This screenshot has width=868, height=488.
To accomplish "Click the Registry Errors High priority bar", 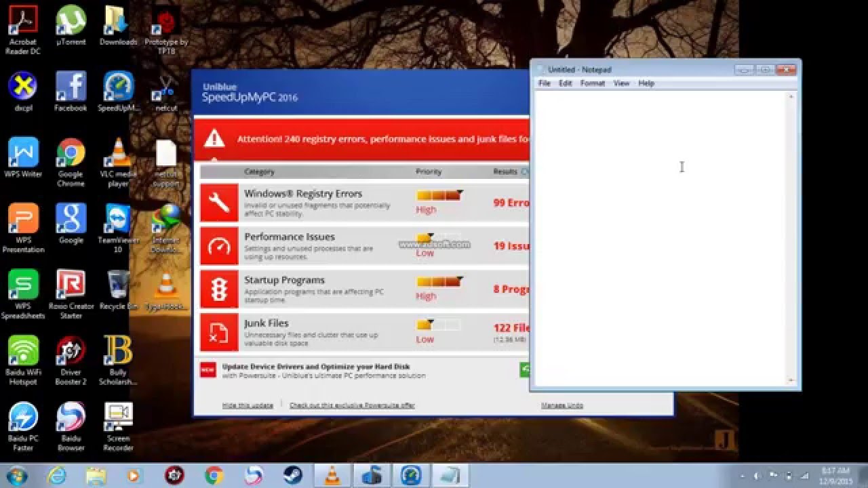I will [439, 195].
